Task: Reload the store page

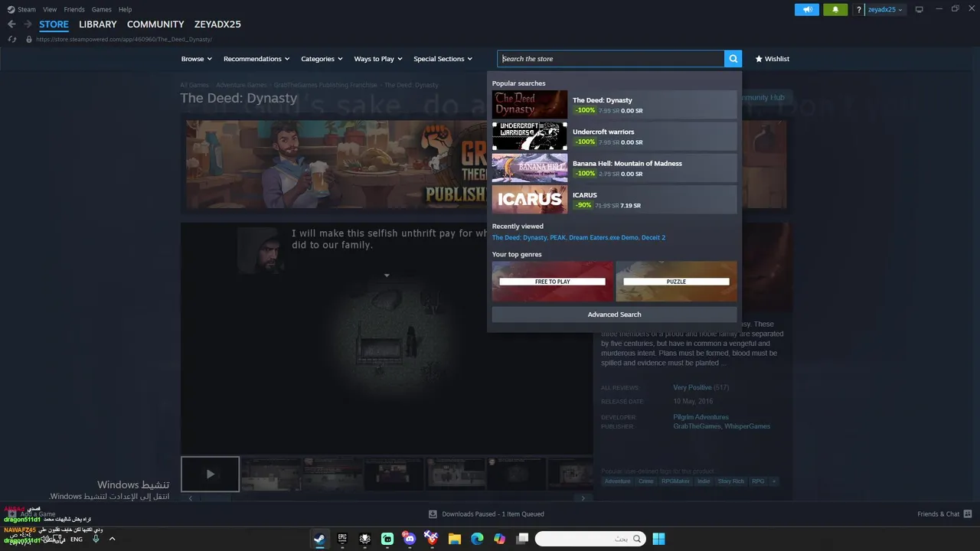Action: tap(11, 39)
